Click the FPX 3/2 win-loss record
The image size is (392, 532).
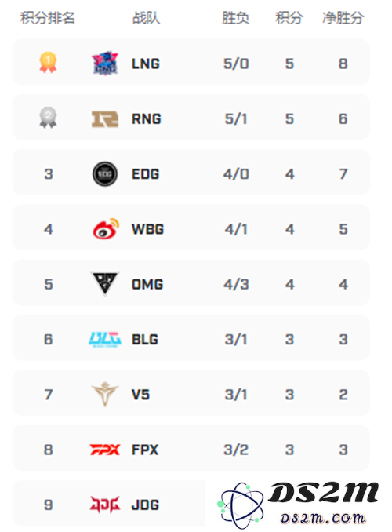[x=236, y=450]
